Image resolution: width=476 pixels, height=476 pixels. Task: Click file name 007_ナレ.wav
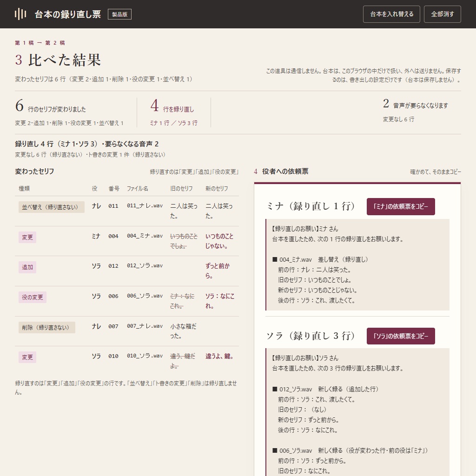(145, 326)
